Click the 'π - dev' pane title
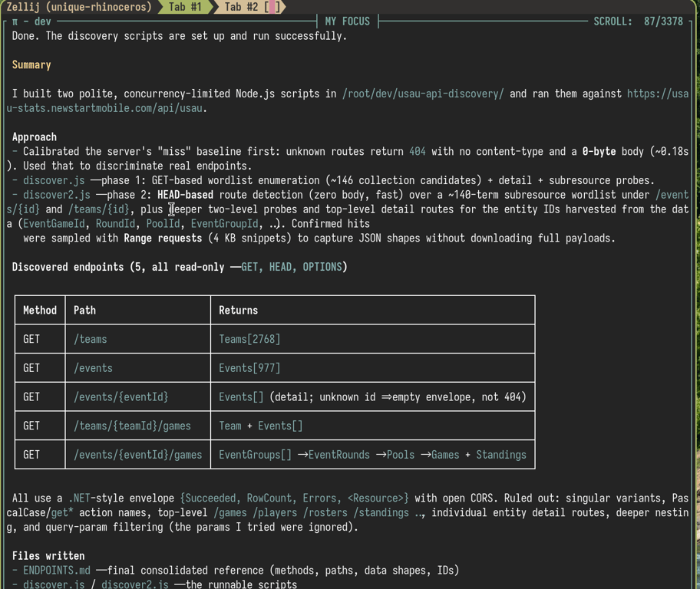Image resolution: width=700 pixels, height=589 pixels. tap(31, 21)
